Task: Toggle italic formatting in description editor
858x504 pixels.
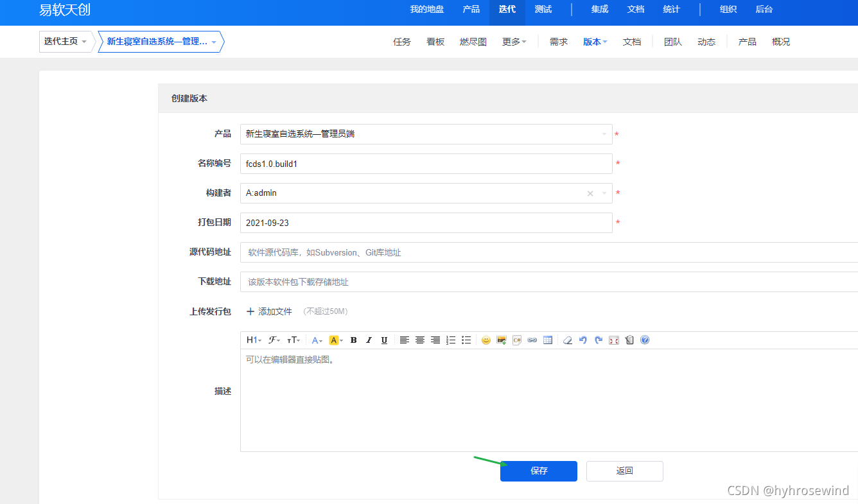Action: pos(369,340)
